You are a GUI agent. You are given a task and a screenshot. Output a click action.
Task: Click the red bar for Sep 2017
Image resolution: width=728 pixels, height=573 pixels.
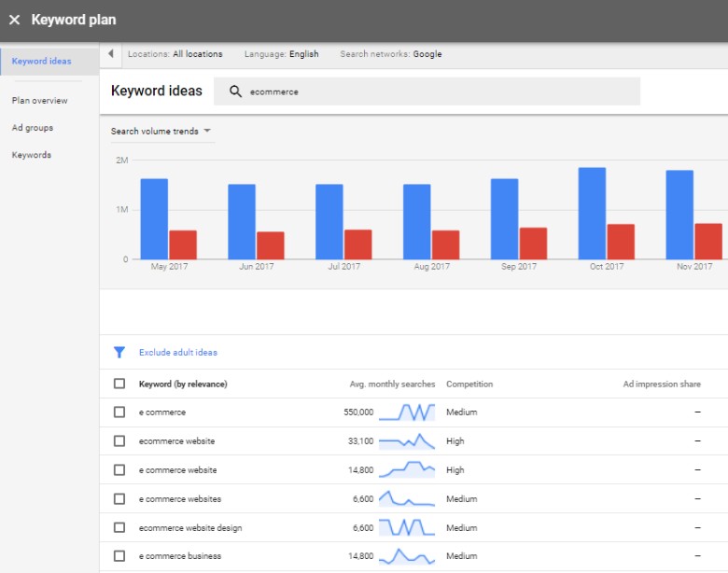point(533,244)
